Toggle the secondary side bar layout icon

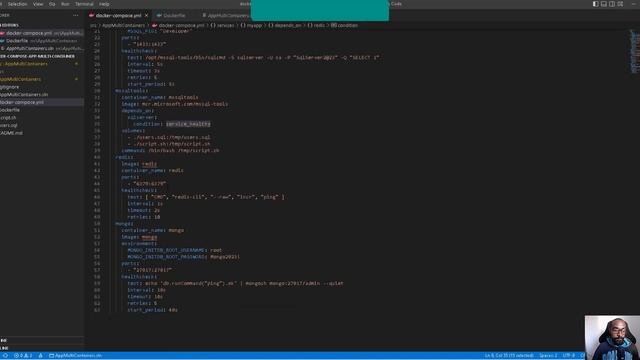click(x=612, y=4)
